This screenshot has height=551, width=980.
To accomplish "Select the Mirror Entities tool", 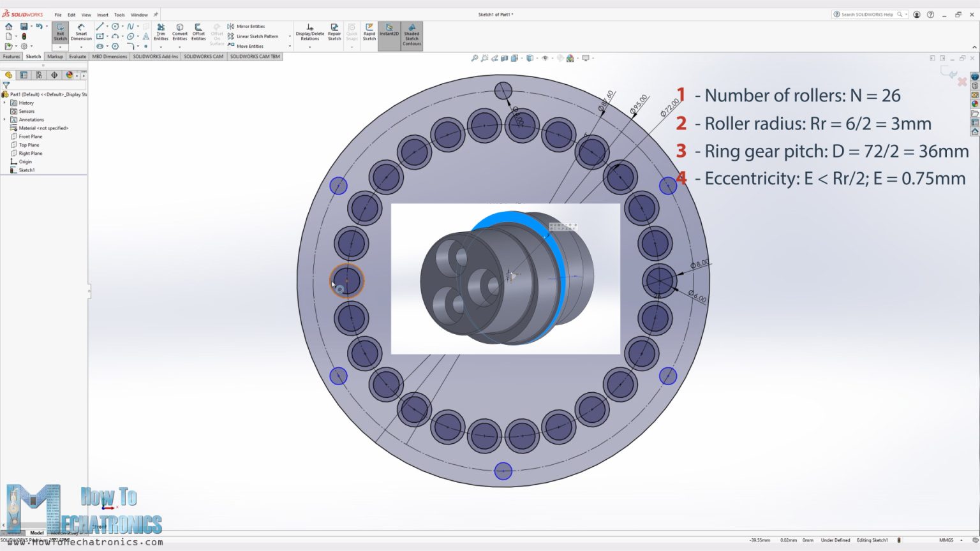I will tap(250, 26).
